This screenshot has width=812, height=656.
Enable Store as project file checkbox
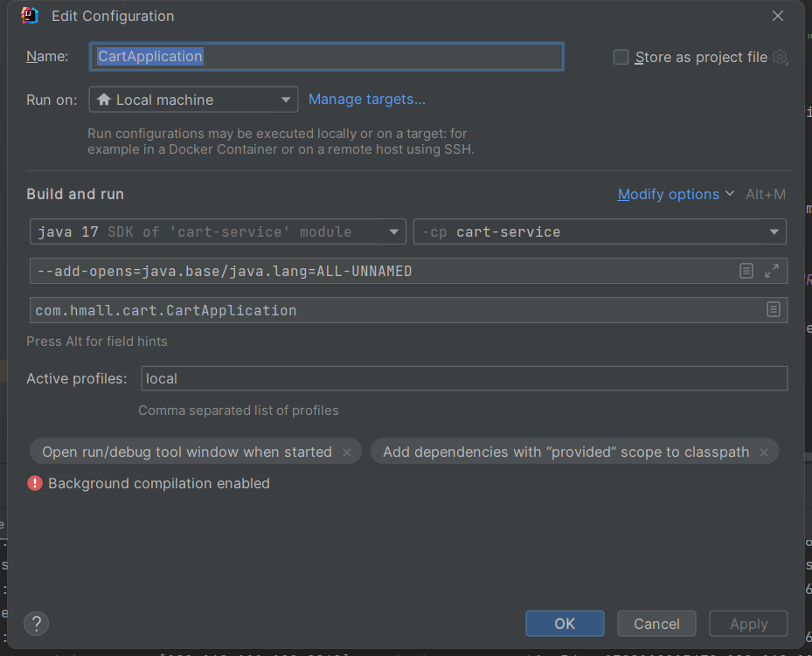(621, 58)
